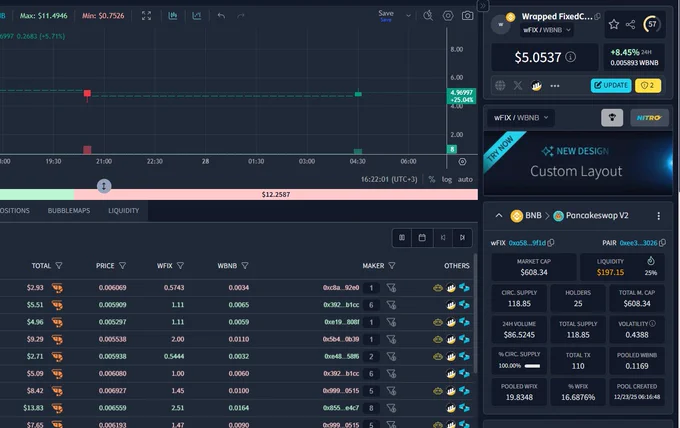The image size is (680, 428).
Task: Collapse BNB Pancakeswap V2 info panel
Action: coord(499,216)
